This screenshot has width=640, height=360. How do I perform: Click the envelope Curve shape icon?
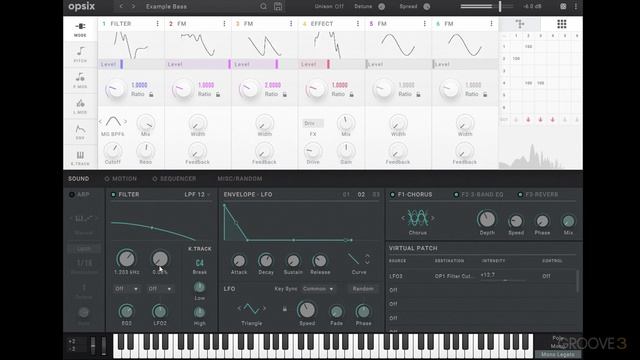pos(353,259)
